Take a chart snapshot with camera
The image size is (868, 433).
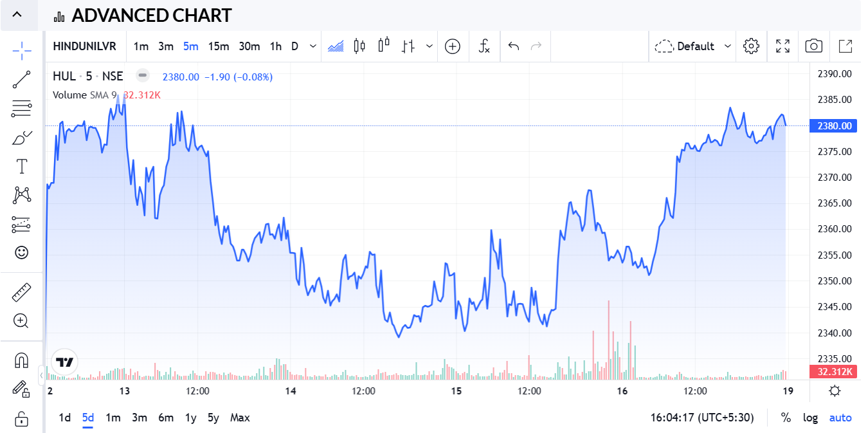pos(814,46)
